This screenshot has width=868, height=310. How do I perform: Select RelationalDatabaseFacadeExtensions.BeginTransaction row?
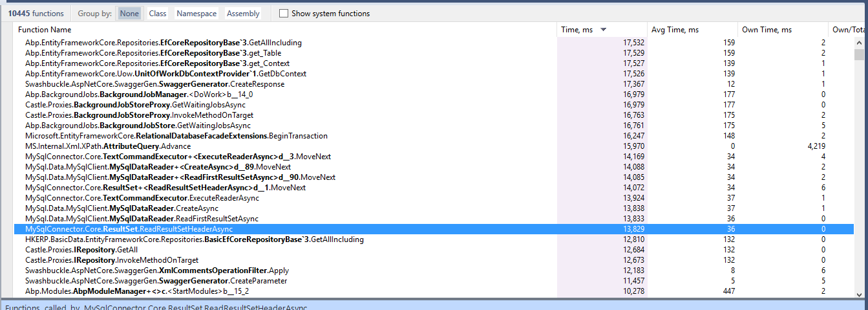(434, 136)
